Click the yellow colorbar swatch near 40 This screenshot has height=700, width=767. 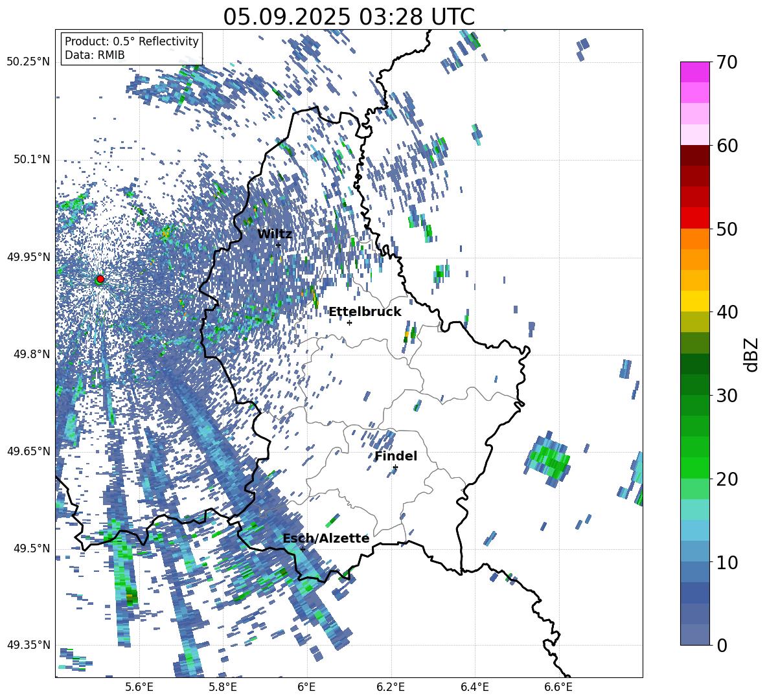(x=694, y=301)
